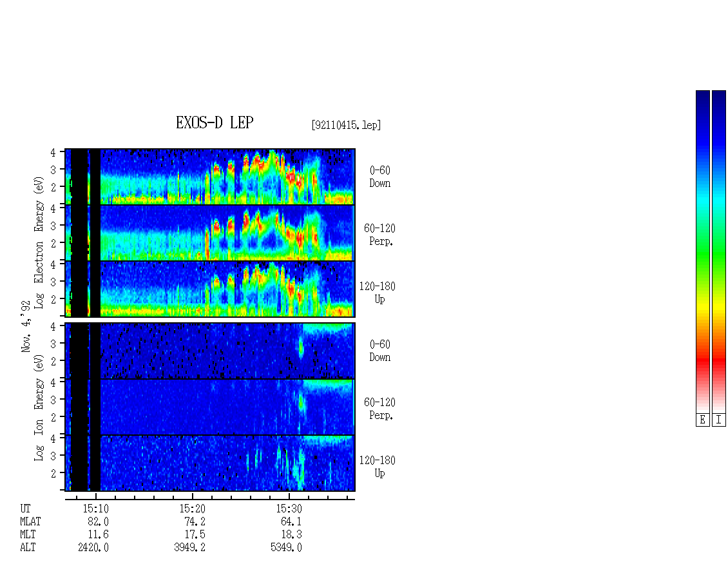Viewport: 728px width, 564px height.
Task: Click the MLT value 11.6
Action: [x=98, y=535]
